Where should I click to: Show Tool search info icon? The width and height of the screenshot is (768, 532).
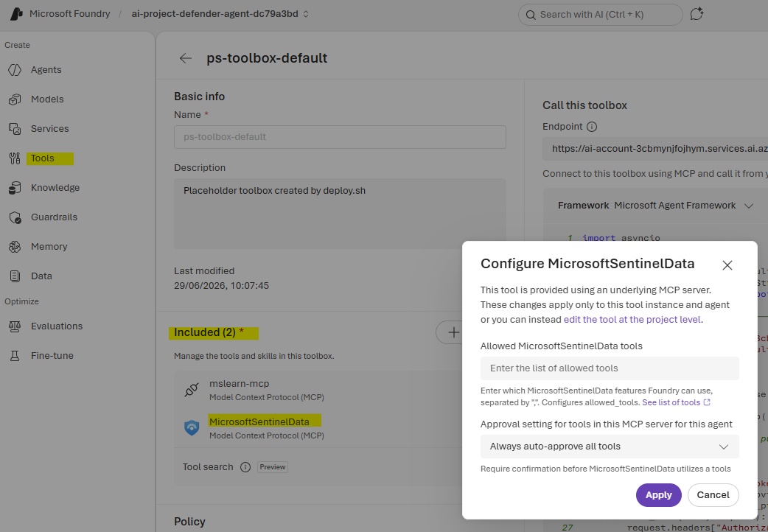click(x=245, y=467)
